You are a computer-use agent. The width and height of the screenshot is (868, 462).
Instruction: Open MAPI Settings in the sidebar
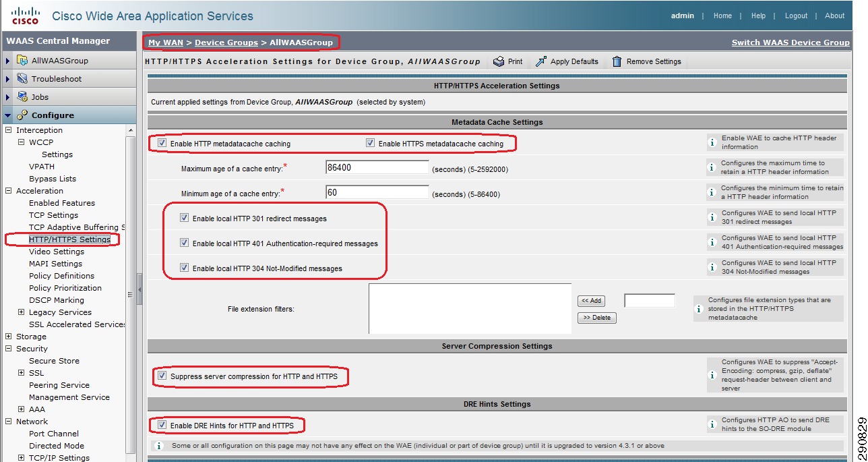(x=55, y=264)
